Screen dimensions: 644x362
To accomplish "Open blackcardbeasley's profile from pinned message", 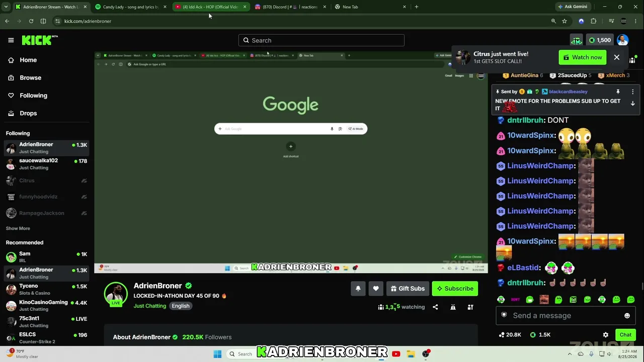I will pyautogui.click(x=568, y=92).
